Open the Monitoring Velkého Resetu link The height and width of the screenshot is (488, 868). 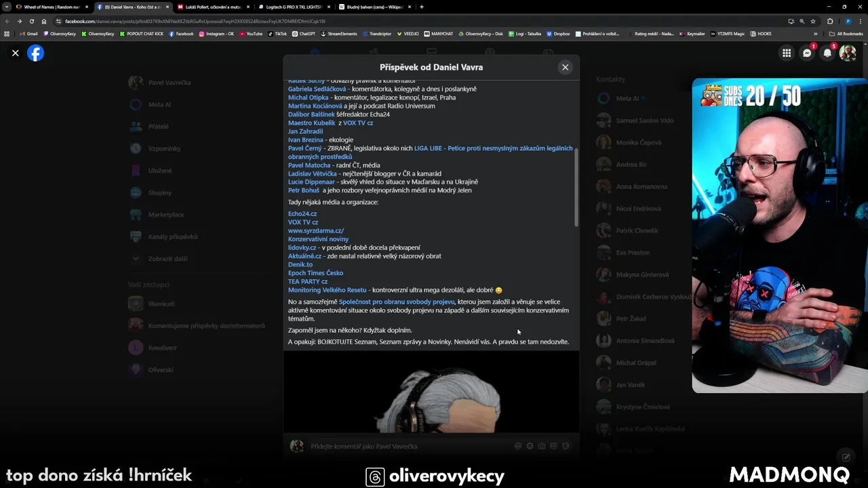tap(327, 290)
